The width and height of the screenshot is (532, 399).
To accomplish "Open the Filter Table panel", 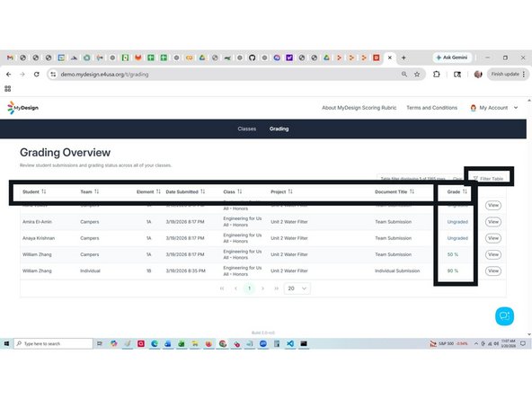I will (x=488, y=179).
